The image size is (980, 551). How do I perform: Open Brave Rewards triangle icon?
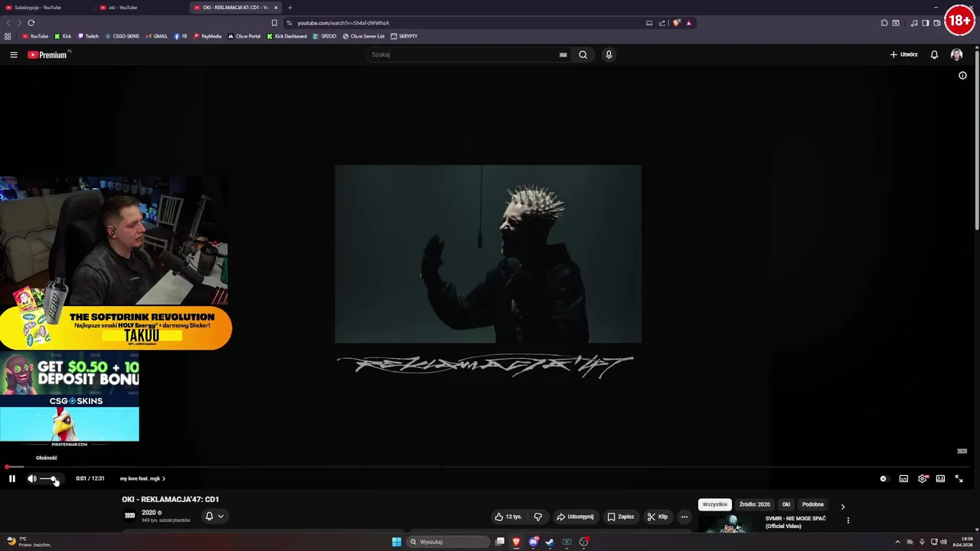pos(688,23)
